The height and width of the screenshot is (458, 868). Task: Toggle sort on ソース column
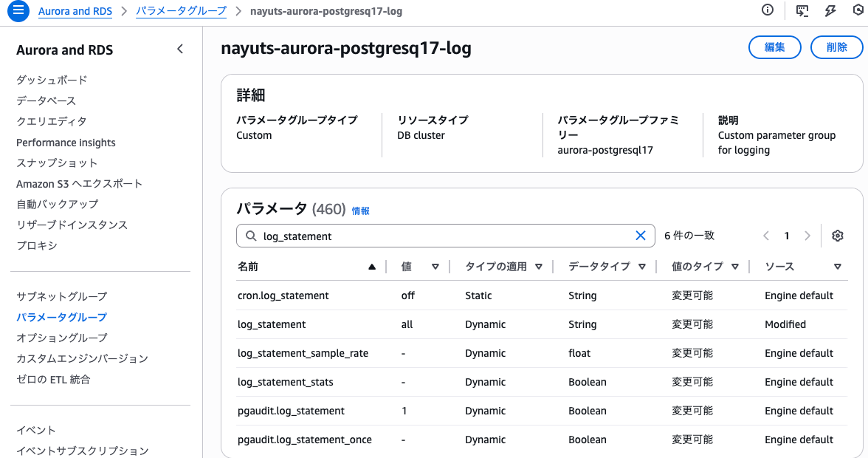tap(837, 267)
